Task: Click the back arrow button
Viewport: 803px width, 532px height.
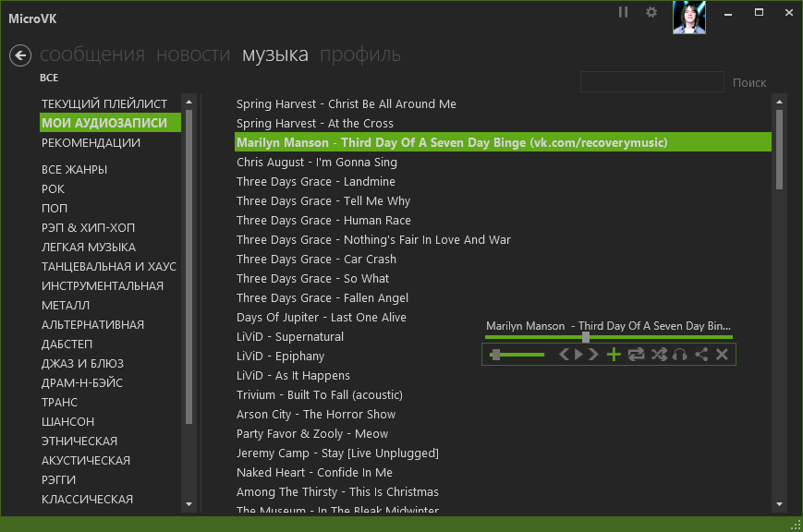Action: tap(20, 55)
